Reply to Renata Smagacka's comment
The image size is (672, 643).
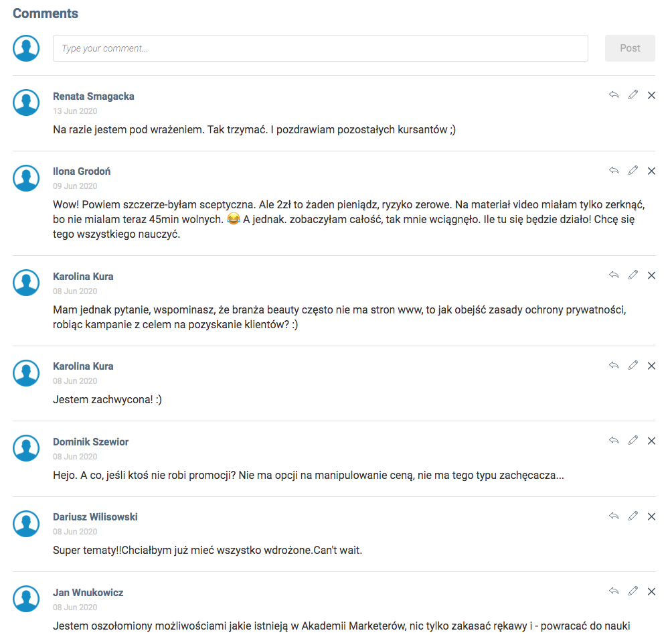click(614, 95)
